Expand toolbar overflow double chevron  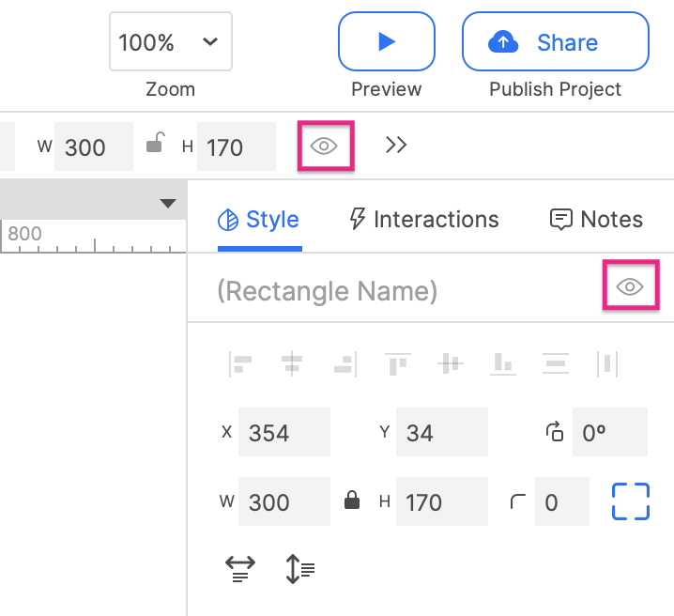click(x=396, y=145)
